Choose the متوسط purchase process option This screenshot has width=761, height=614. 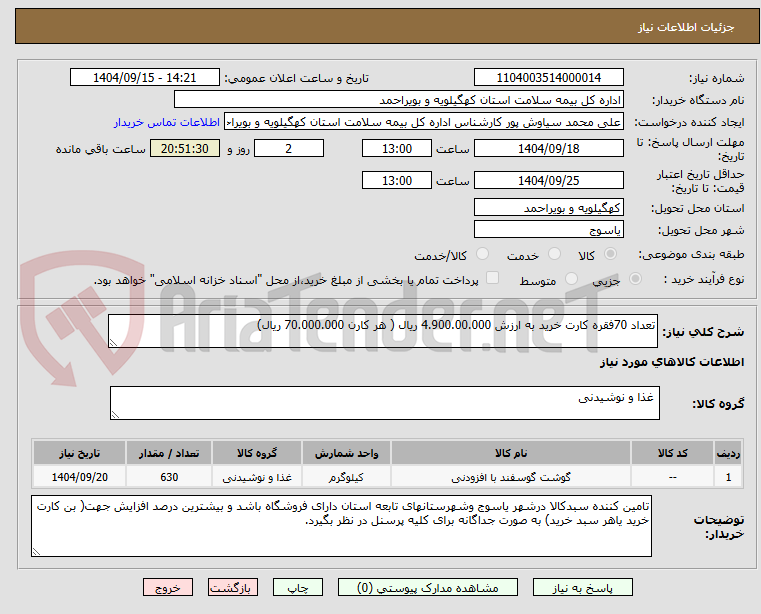pyautogui.click(x=571, y=279)
